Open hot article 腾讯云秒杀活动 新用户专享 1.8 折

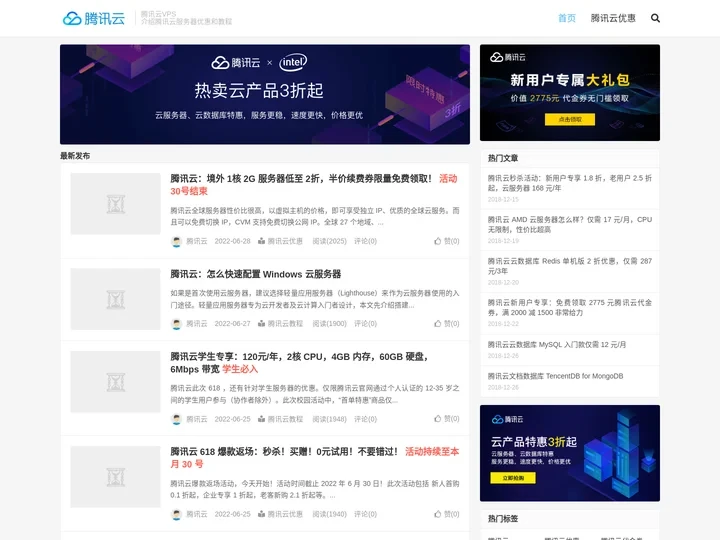(x=569, y=183)
